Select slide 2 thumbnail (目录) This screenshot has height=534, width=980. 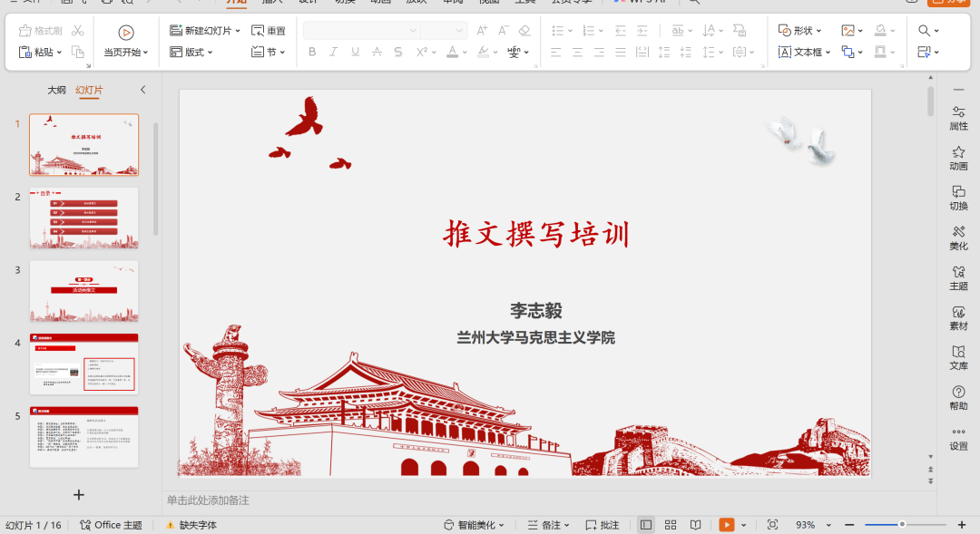point(83,218)
